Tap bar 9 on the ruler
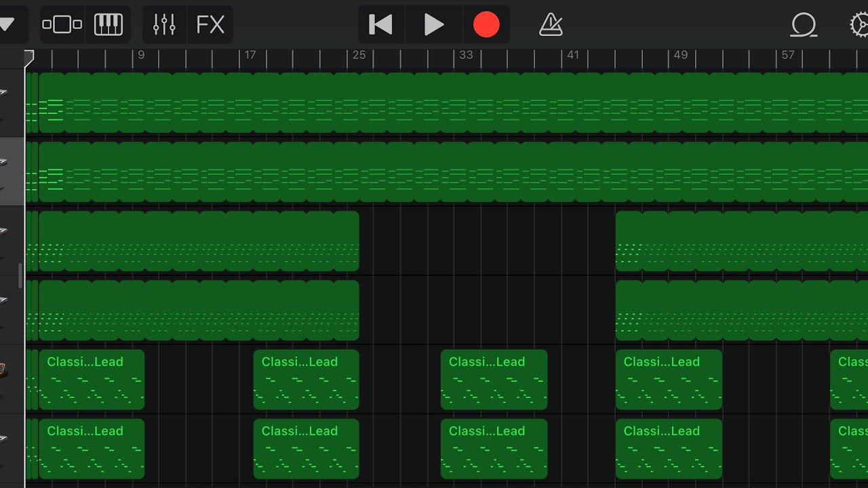 coord(141,55)
